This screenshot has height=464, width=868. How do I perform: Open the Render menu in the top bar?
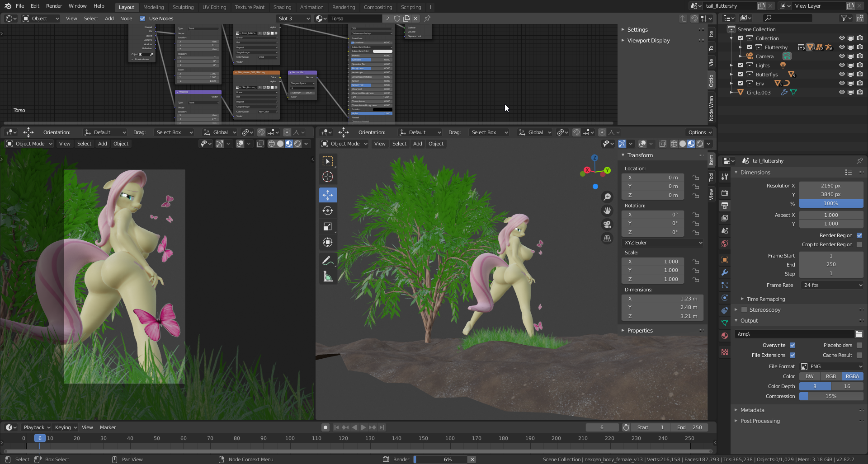(54, 6)
